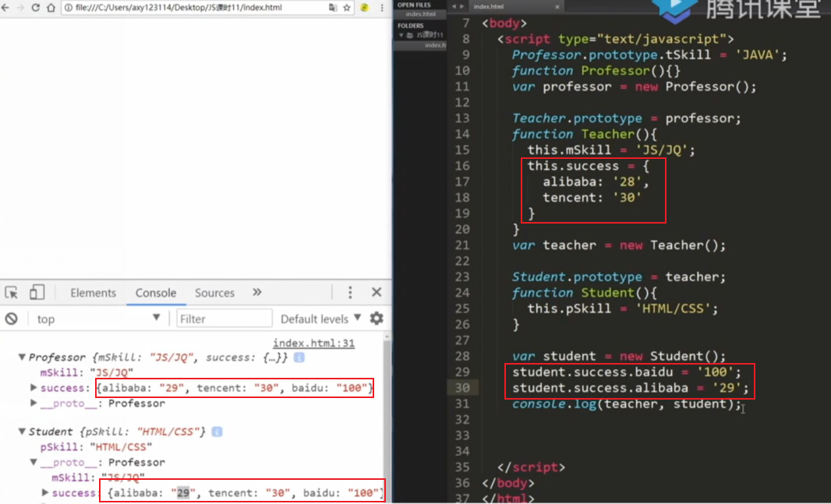This screenshot has height=504, width=831.
Task: Click the 'JAVA' string on line 9
Action: 758,55
